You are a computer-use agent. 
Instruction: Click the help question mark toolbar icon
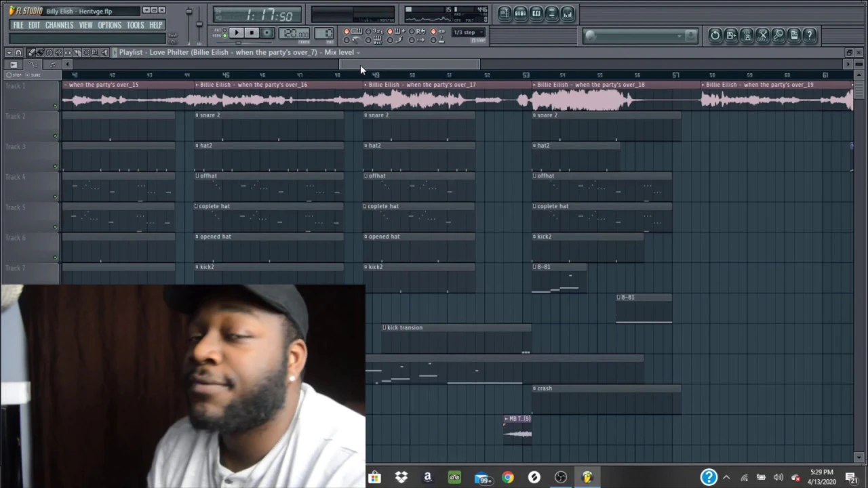click(x=810, y=35)
